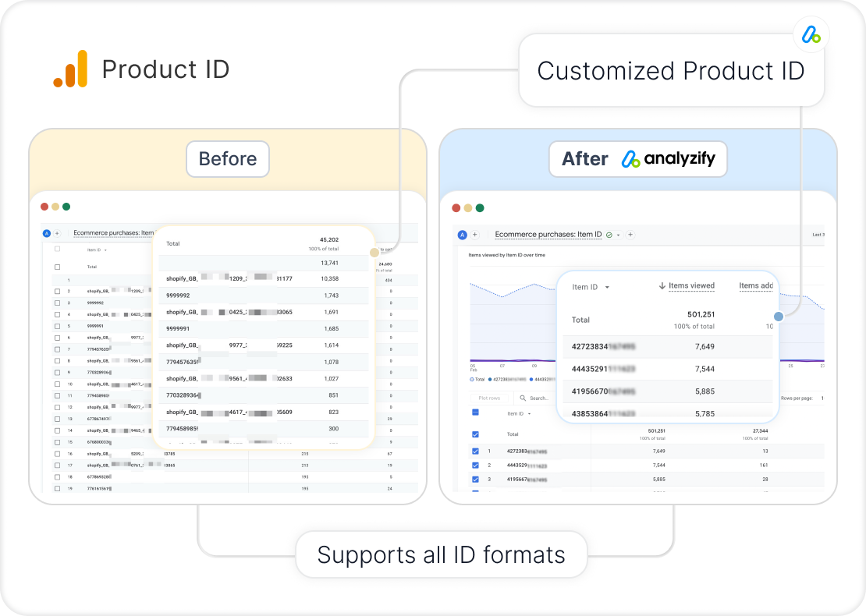Tick checkbox for row 10 in Before table
The height and width of the screenshot is (616, 866).
pyautogui.click(x=57, y=384)
